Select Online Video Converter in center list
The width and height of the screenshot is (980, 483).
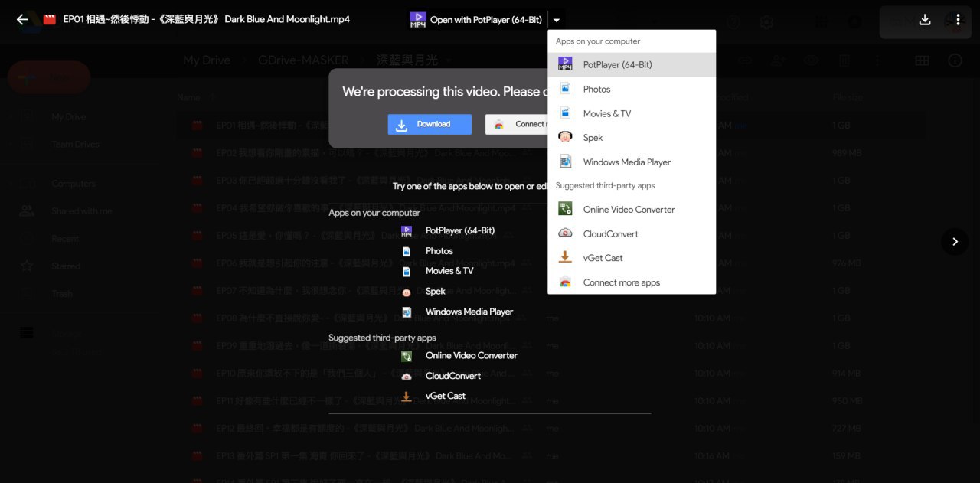point(471,355)
